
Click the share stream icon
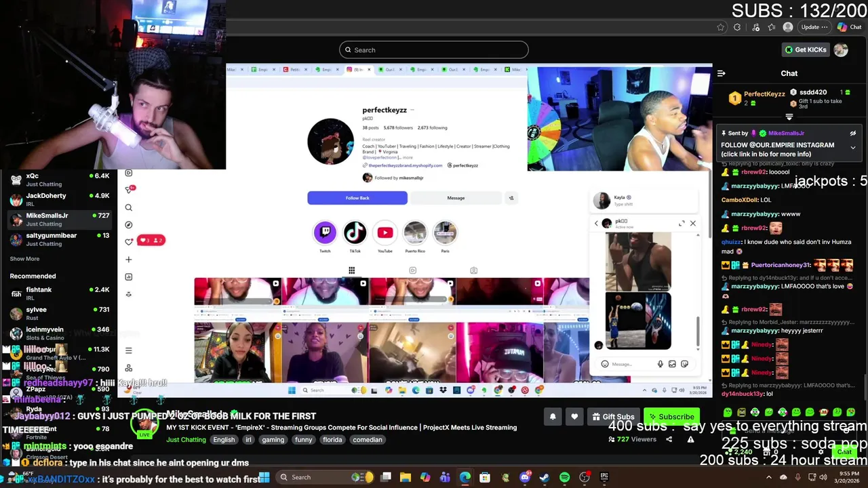669,439
